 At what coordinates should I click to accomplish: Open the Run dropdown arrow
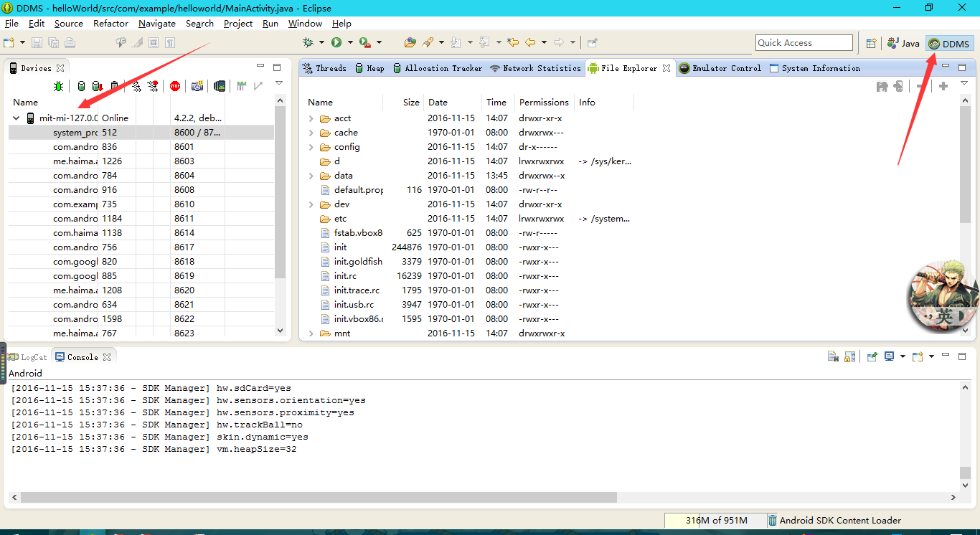[349, 43]
